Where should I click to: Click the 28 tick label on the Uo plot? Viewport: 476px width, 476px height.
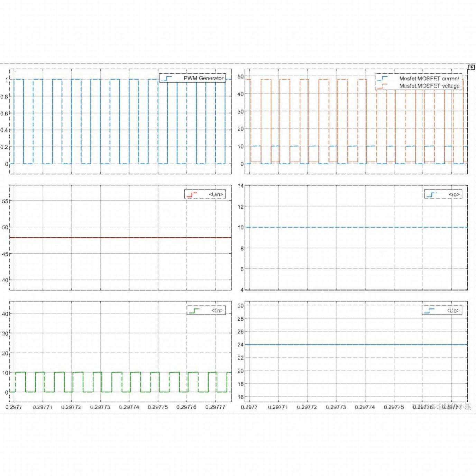tap(240, 319)
